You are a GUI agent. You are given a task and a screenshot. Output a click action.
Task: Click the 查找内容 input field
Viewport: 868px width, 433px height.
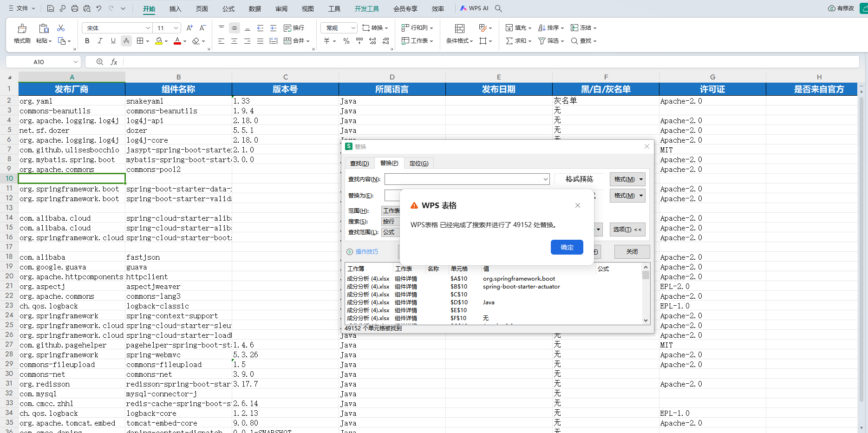467,179
